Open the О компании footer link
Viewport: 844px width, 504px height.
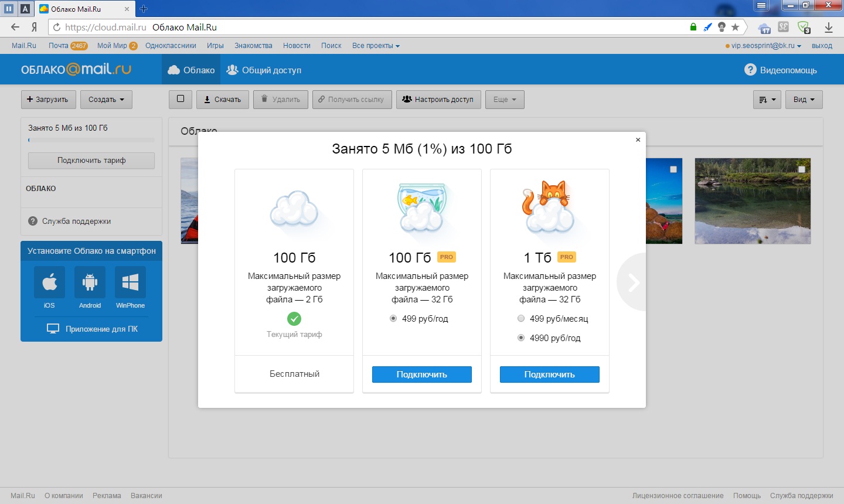[64, 496]
